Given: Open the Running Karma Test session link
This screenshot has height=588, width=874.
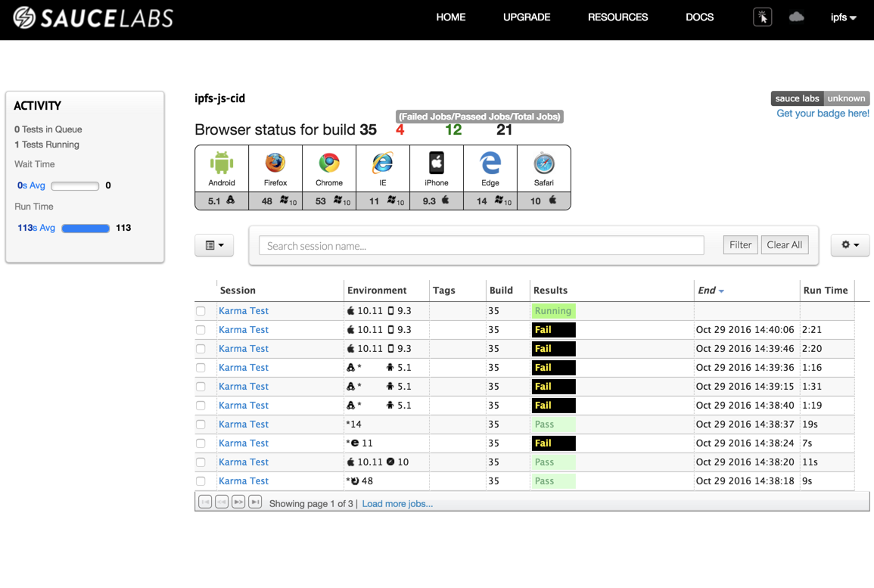Looking at the screenshot, I should [244, 311].
